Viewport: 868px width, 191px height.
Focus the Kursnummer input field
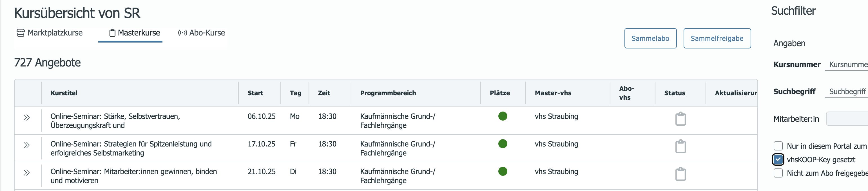(846, 64)
